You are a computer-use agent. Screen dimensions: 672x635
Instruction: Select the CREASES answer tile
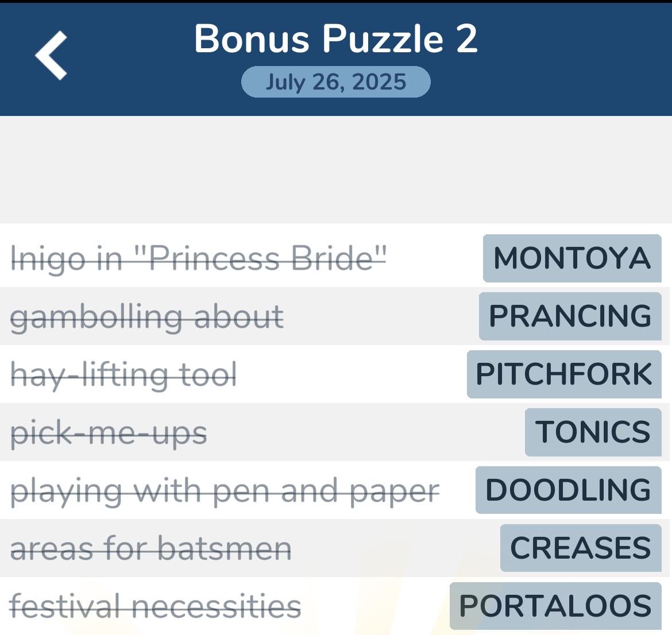click(x=581, y=548)
